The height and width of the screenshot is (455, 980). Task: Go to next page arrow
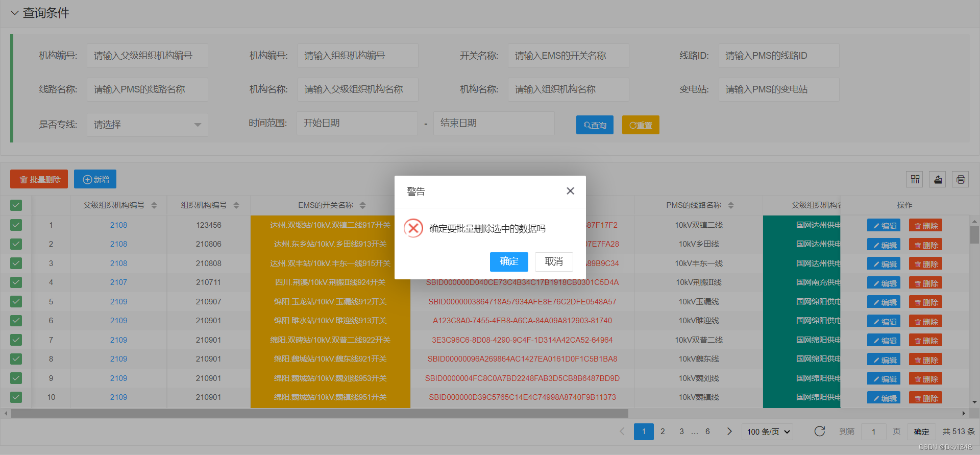tap(729, 432)
